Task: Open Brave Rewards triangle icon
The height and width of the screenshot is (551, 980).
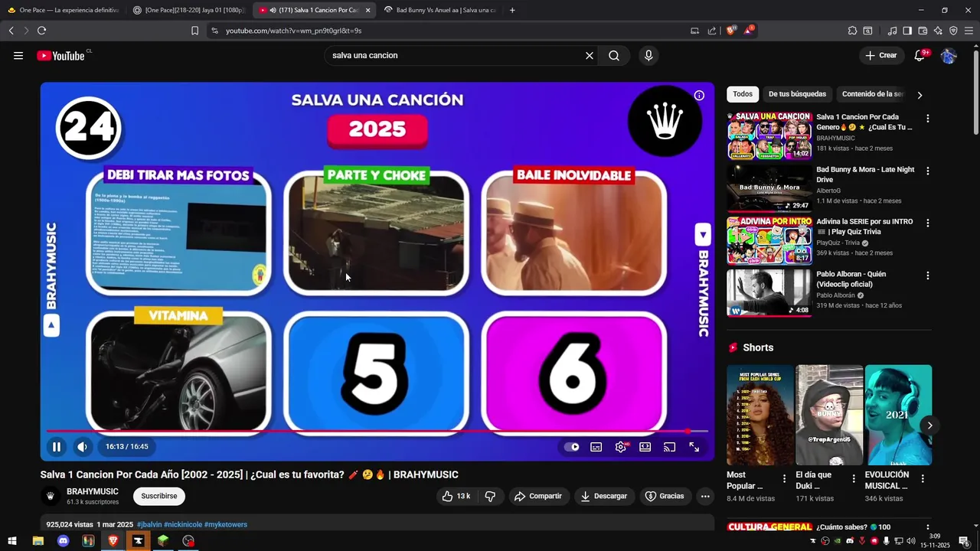Action: coord(748,31)
